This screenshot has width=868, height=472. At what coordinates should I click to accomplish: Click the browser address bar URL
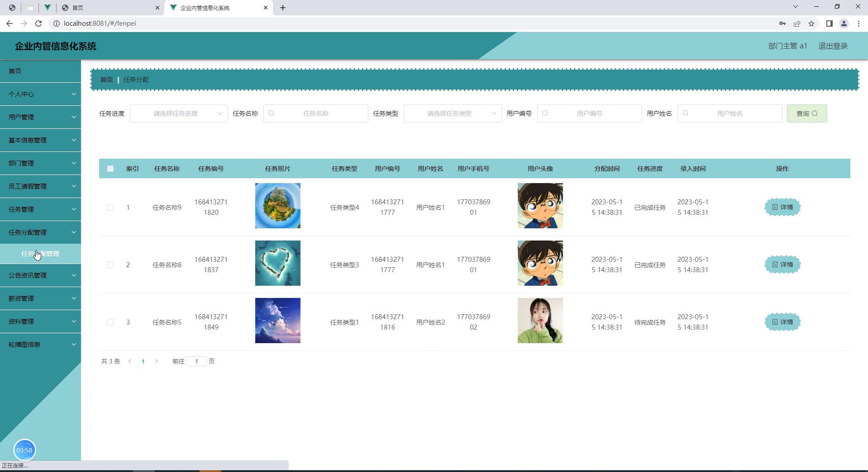(x=100, y=24)
